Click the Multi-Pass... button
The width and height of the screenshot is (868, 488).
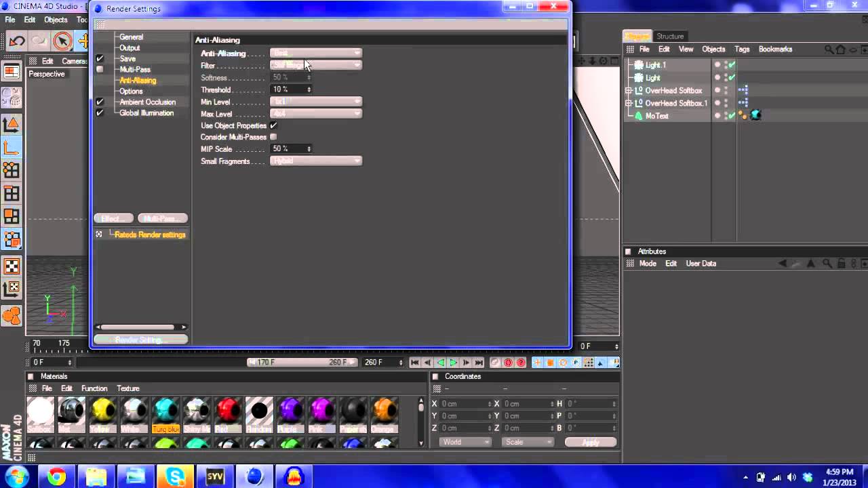[x=163, y=218]
